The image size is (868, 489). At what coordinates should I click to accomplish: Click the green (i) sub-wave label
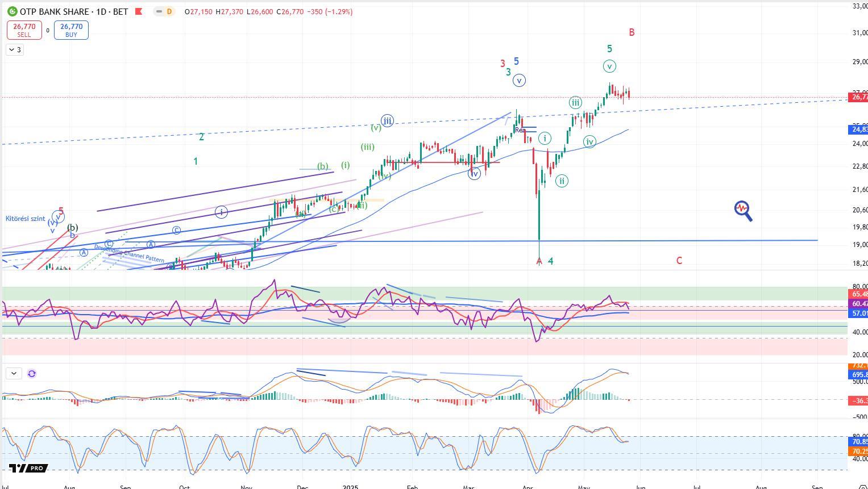346,165
